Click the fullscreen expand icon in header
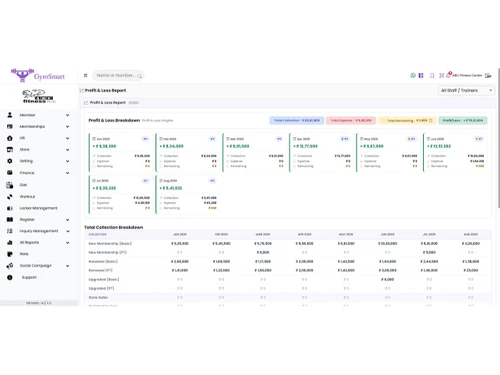Image resolution: width=500 pixels, height=375 pixels. click(x=441, y=76)
